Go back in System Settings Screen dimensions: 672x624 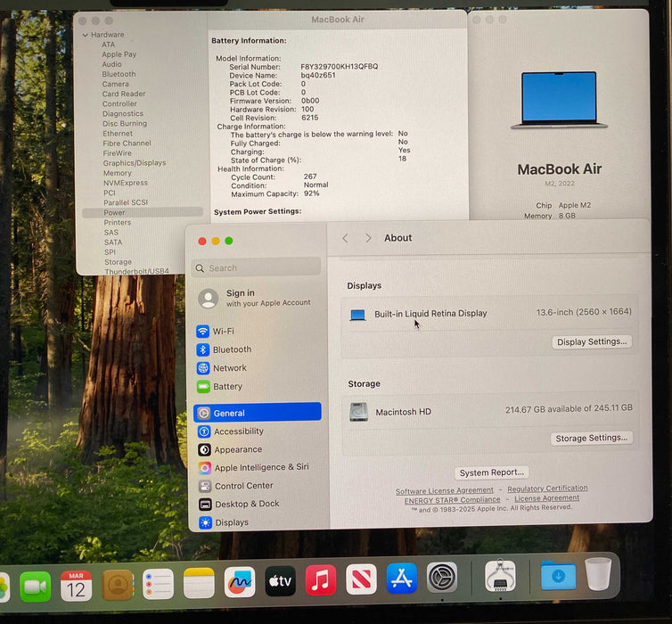(x=346, y=238)
